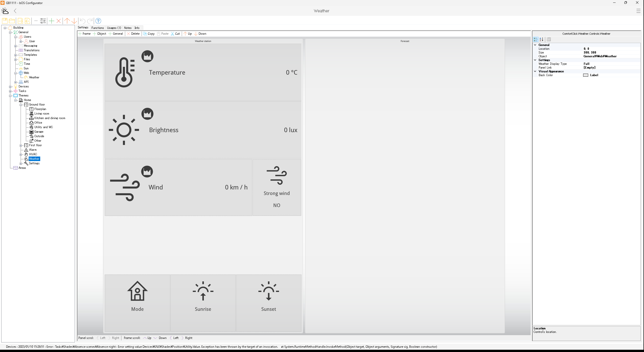
Task: Collapse the Visual Appearance property section
Action: (x=535, y=71)
